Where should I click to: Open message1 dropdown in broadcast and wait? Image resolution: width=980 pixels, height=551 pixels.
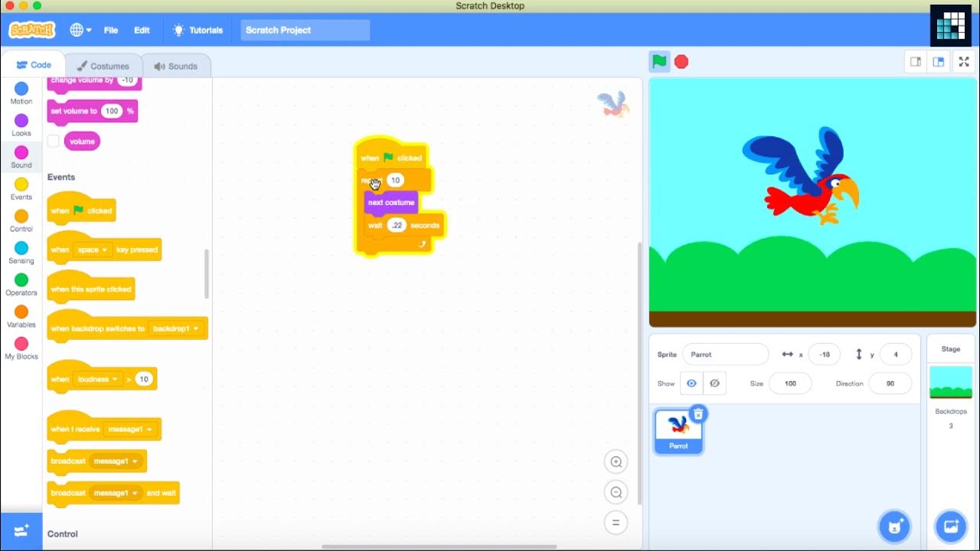pos(116,493)
